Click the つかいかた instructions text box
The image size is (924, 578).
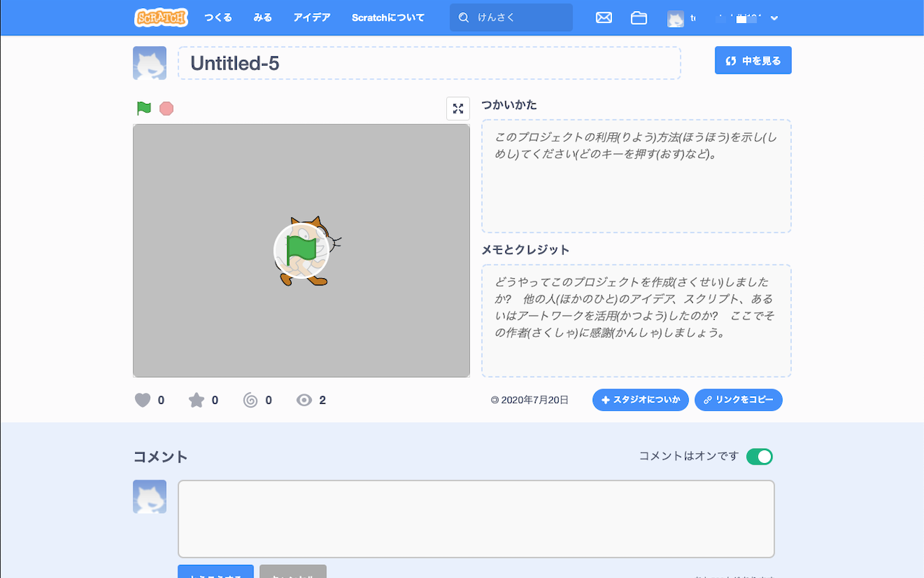[637, 176]
